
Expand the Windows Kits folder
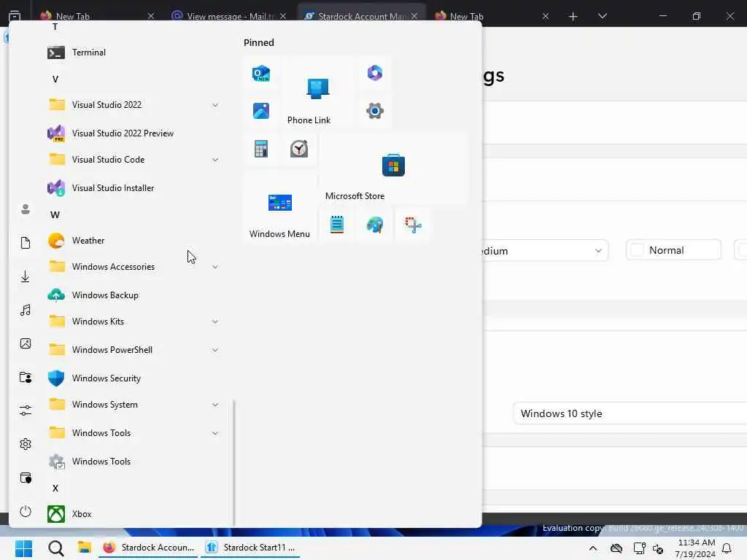pyautogui.click(x=215, y=322)
